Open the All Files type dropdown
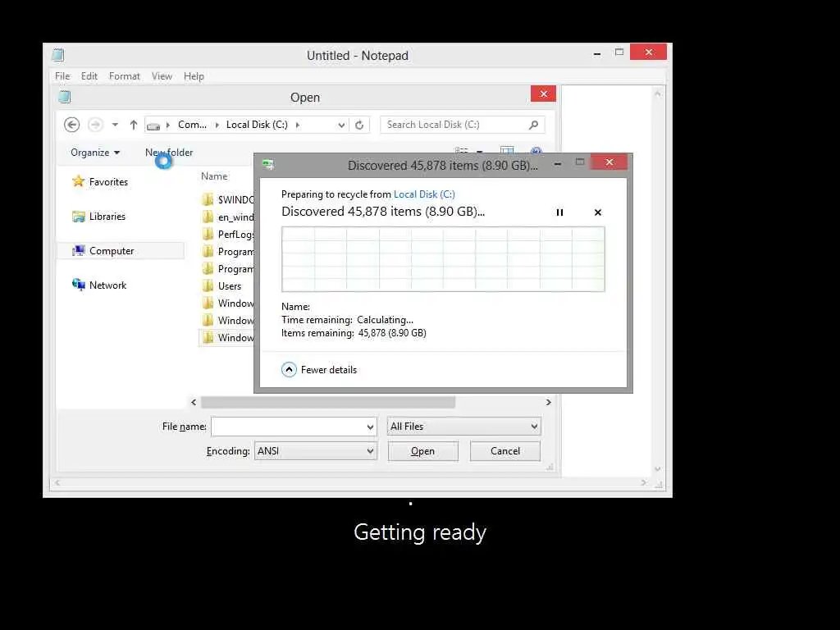This screenshot has width=840, height=630. 464,427
